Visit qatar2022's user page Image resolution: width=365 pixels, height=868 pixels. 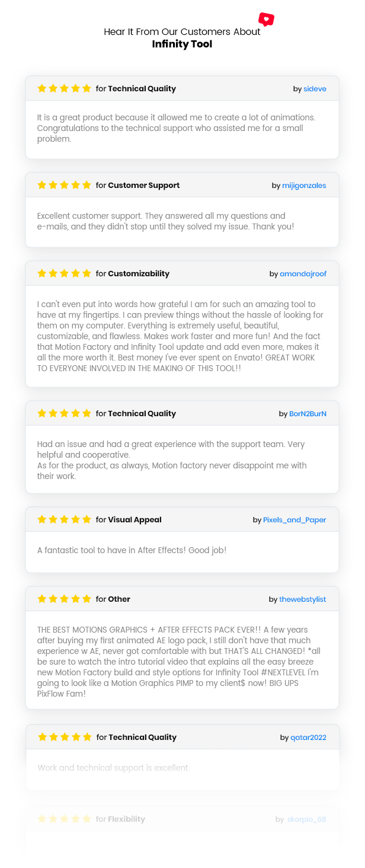click(309, 738)
